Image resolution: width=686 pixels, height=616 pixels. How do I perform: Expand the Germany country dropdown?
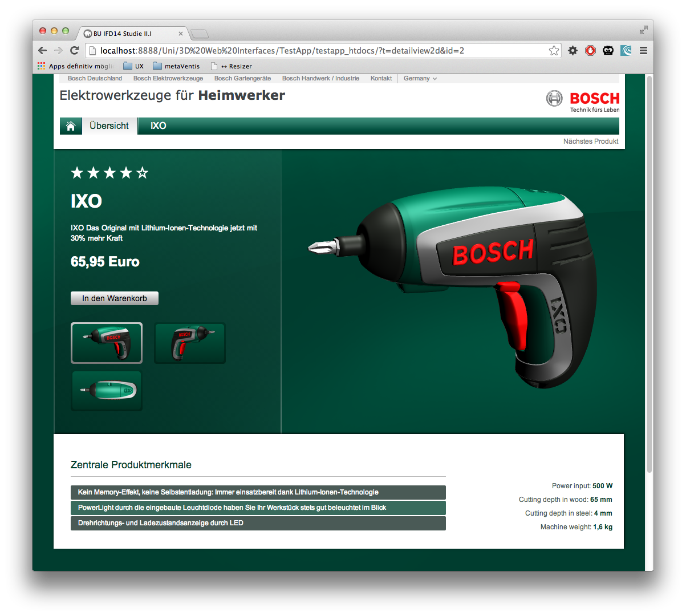420,79
